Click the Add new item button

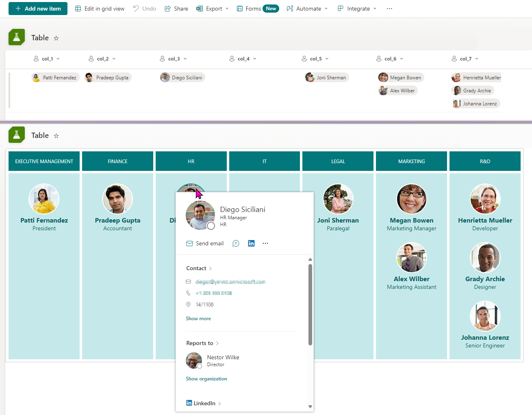click(38, 9)
